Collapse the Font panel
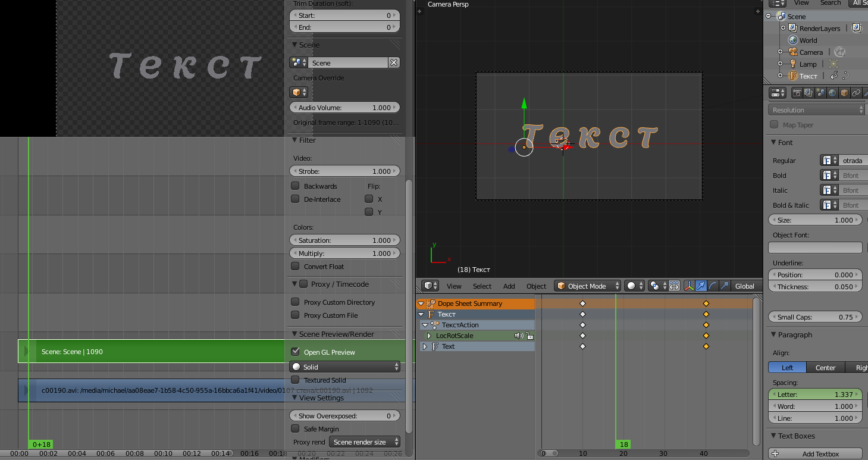 click(773, 143)
